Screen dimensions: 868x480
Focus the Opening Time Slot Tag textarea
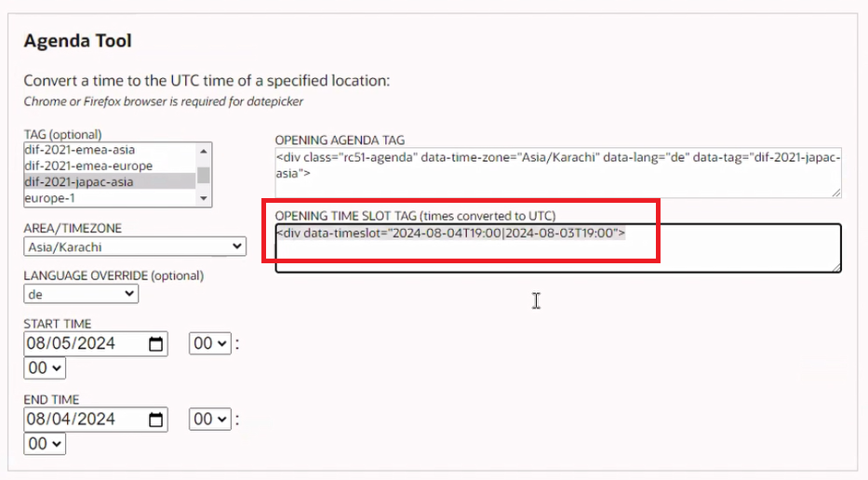(x=558, y=249)
